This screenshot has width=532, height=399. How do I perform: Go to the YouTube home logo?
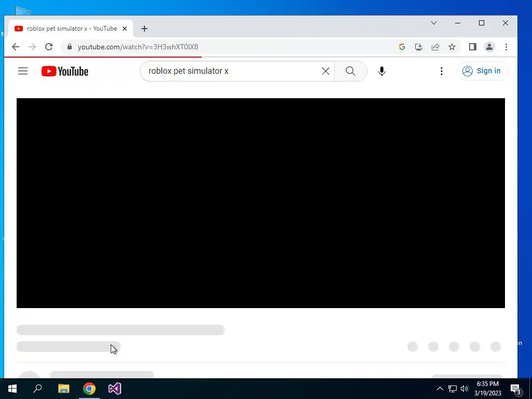tap(65, 71)
